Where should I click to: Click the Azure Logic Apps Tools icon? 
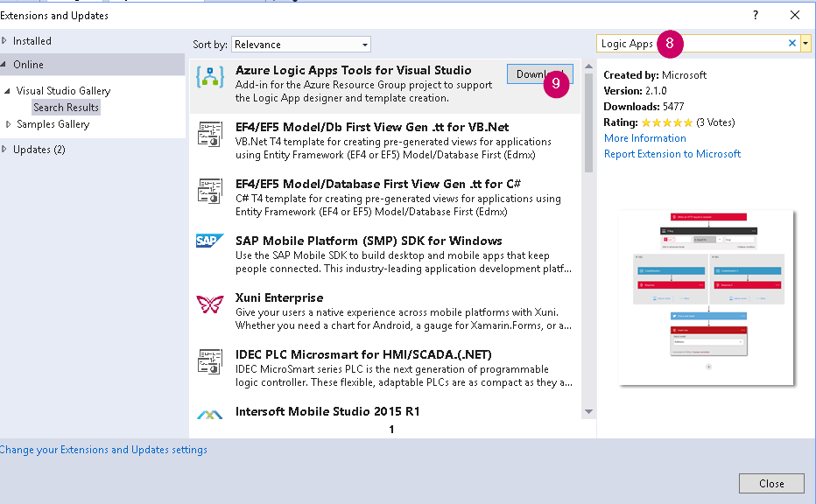210,77
